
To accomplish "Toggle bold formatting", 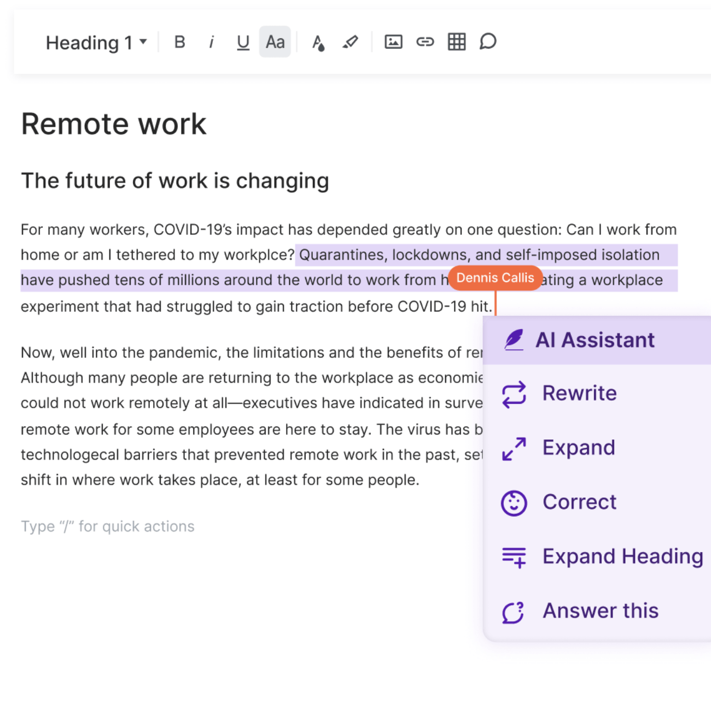I will point(179,42).
